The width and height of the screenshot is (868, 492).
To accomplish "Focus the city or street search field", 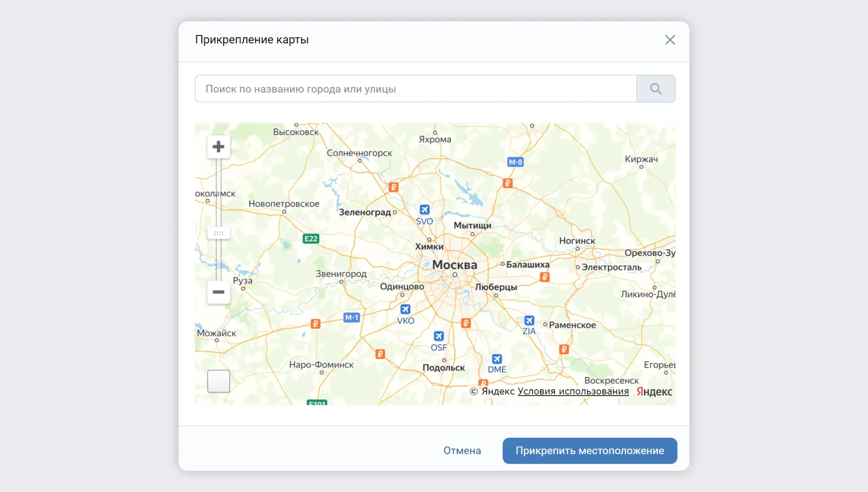I will [x=415, y=89].
